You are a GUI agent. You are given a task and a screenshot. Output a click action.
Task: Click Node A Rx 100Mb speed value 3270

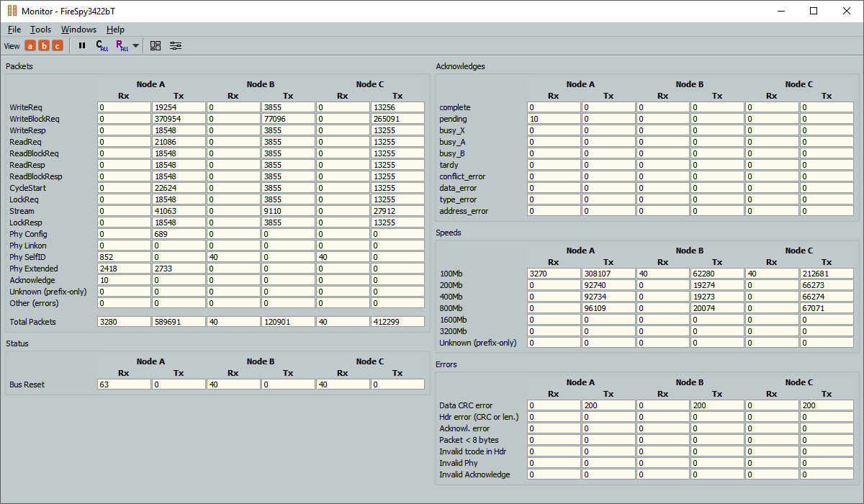pos(554,274)
